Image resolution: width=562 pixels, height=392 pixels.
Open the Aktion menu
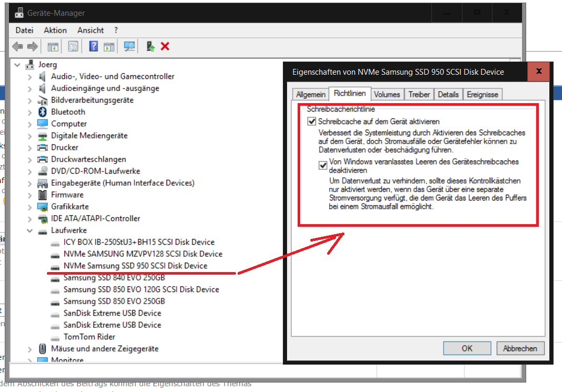tap(55, 31)
